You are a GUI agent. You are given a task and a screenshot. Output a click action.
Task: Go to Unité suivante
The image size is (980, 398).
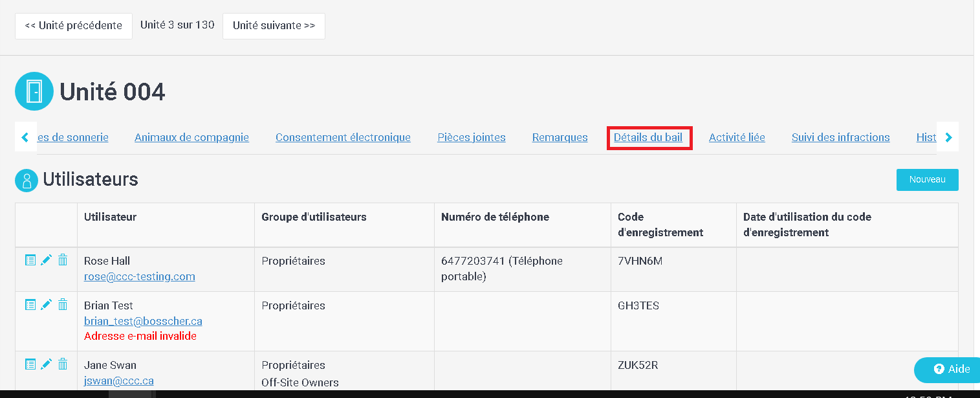pos(274,26)
